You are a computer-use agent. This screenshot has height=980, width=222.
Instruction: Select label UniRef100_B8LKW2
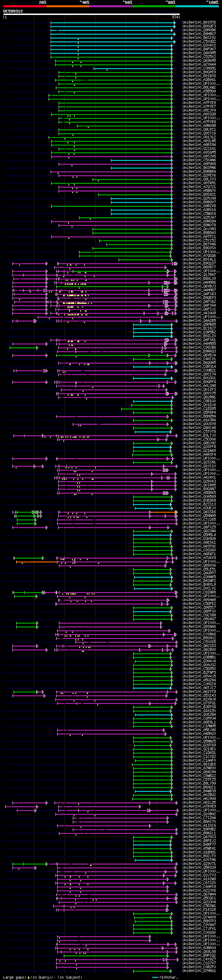pos(199,88)
